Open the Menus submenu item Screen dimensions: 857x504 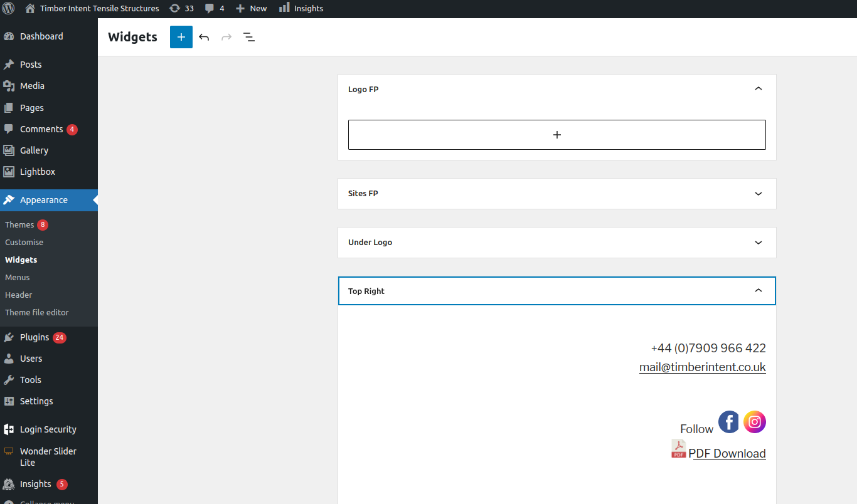18,277
